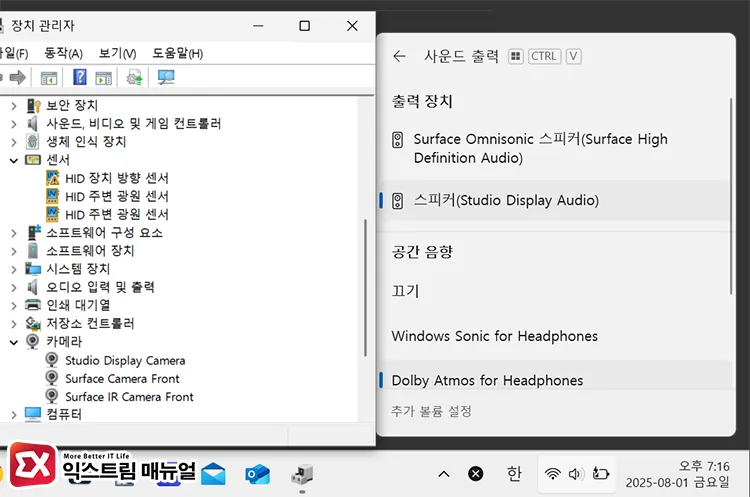Click the warning icon for HID 장치 방향 센서
This screenshot has height=497, width=750.
pos(53,178)
